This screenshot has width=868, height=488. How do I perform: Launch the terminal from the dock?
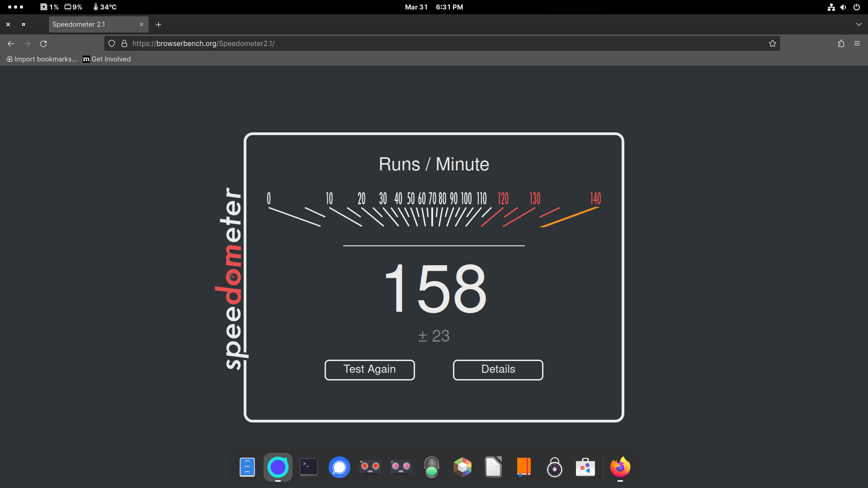[x=309, y=467]
